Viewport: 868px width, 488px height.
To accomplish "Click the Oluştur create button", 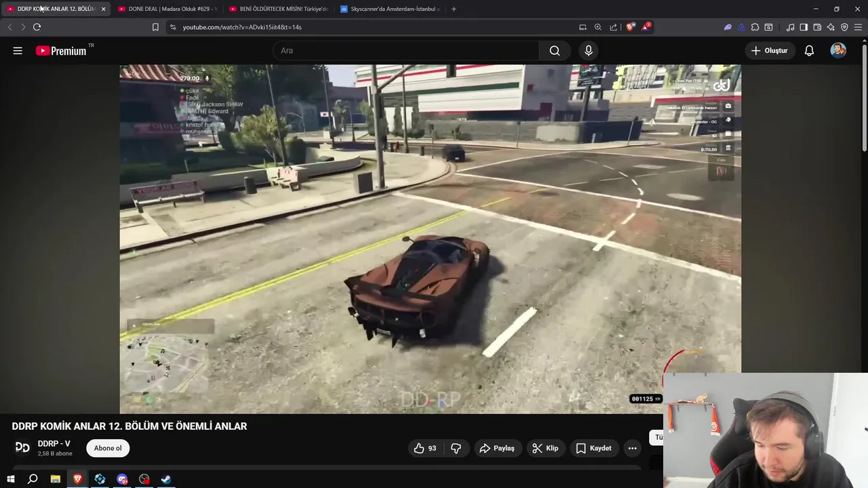I will point(770,51).
